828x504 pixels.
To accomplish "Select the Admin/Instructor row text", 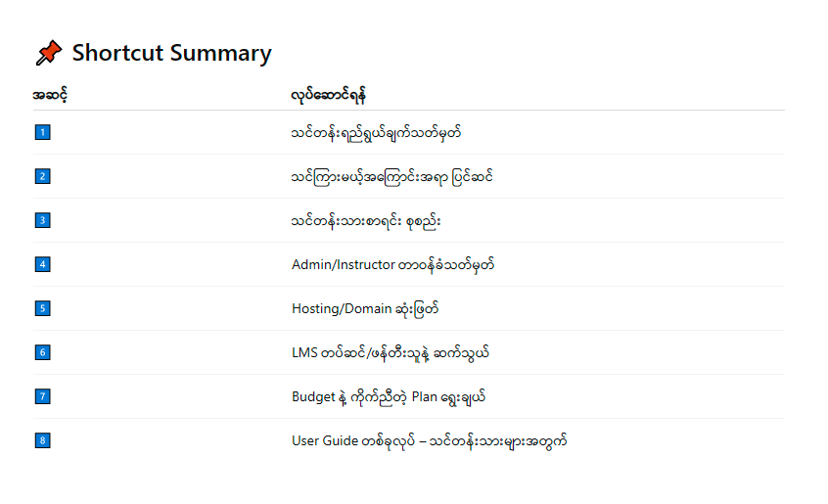I will [x=392, y=264].
